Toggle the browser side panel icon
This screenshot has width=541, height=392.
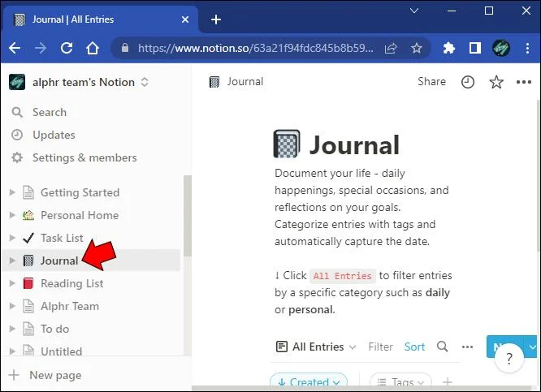pyautogui.click(x=475, y=48)
